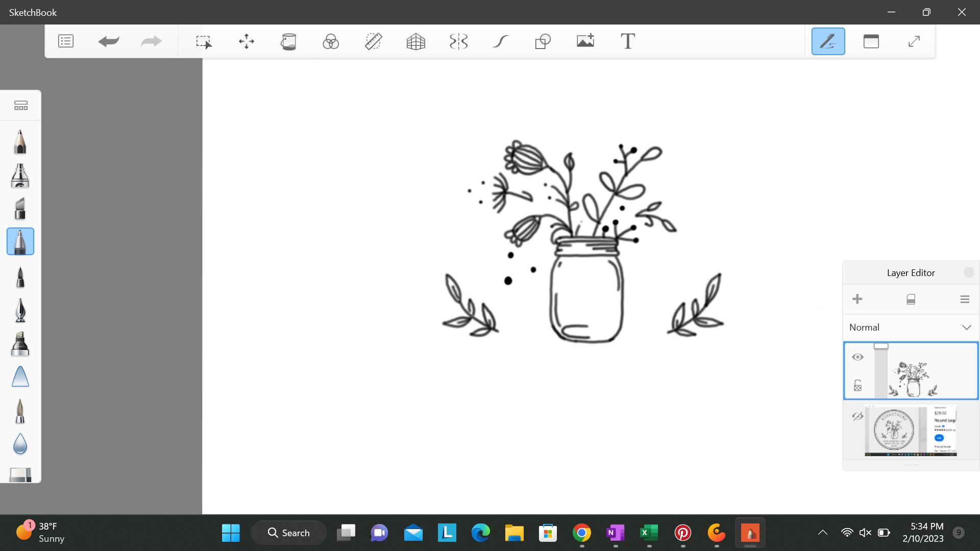Open the Color Wheel puck
980x551 pixels.
point(331,41)
